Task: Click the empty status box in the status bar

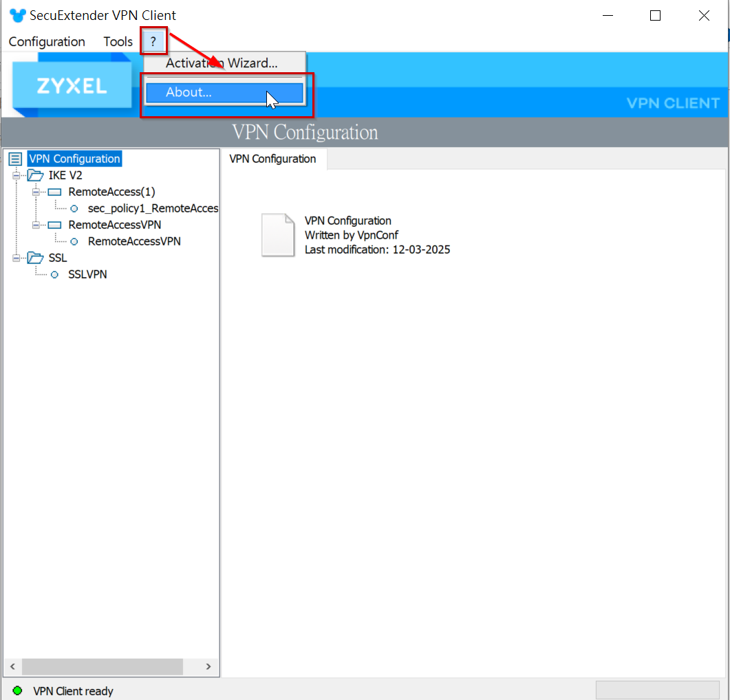Action: tap(657, 690)
